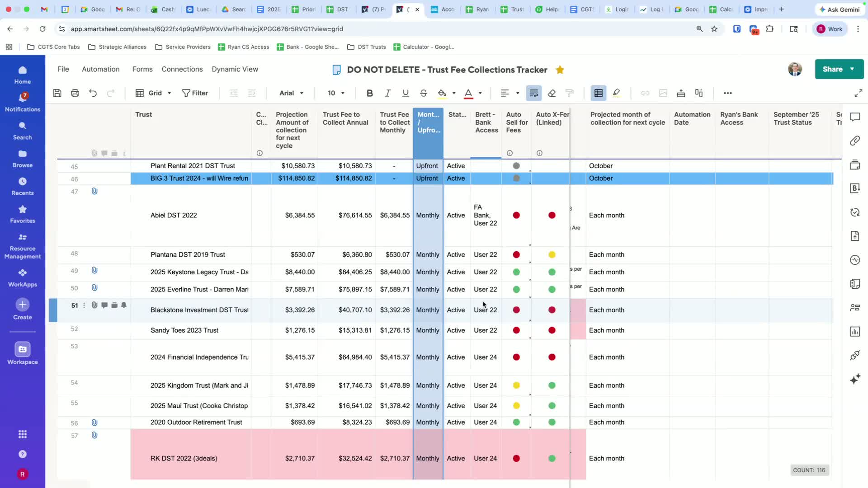Select the Blackstone Investment DST Trust cell
Screen dimensions: 868x488
199,310
